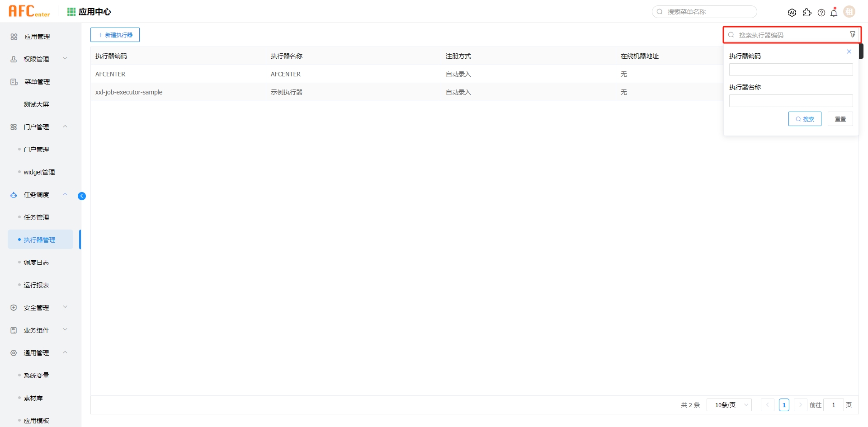Screen dimensions: 868x427
Task: Open the notification bell
Action: (x=834, y=12)
